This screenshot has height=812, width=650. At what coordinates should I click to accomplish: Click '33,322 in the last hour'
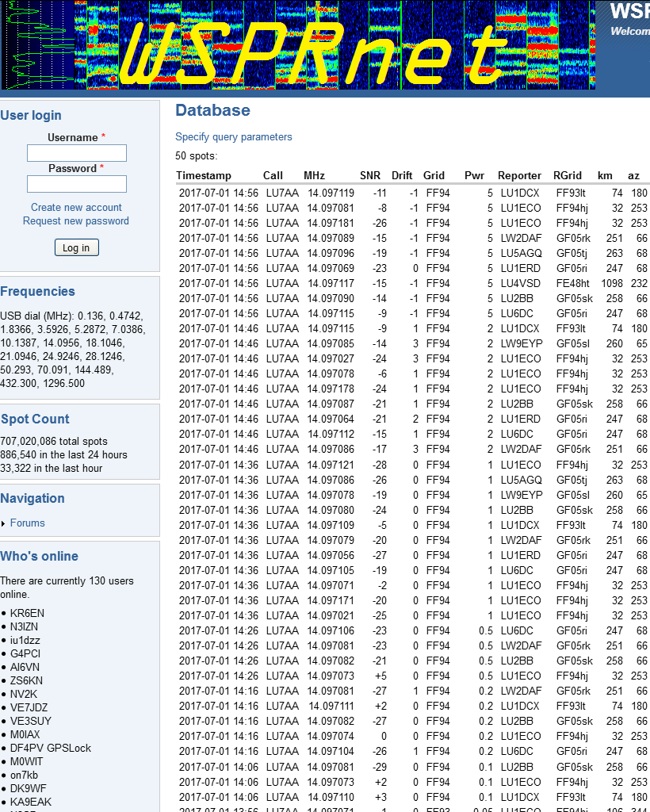point(52,468)
